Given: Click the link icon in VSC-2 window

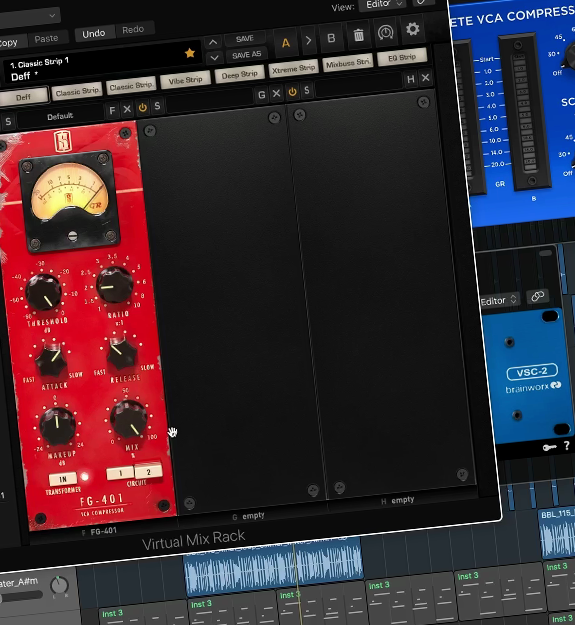Looking at the screenshot, I should 537,296.
